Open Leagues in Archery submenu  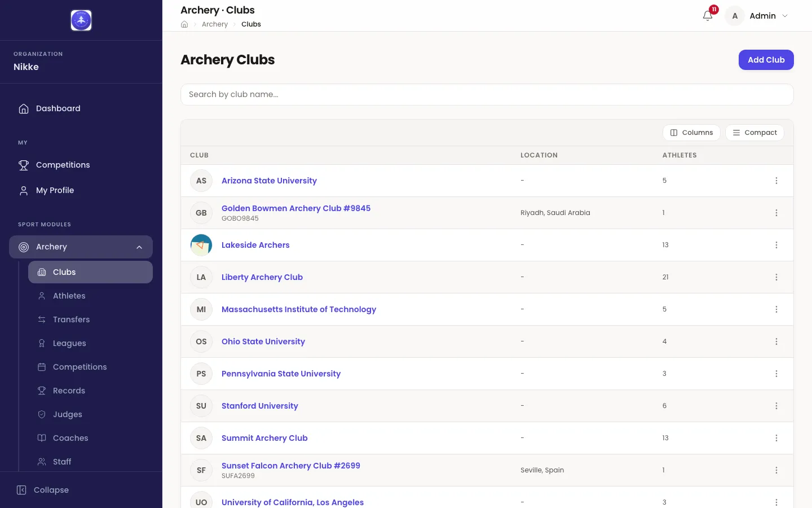coord(90,343)
